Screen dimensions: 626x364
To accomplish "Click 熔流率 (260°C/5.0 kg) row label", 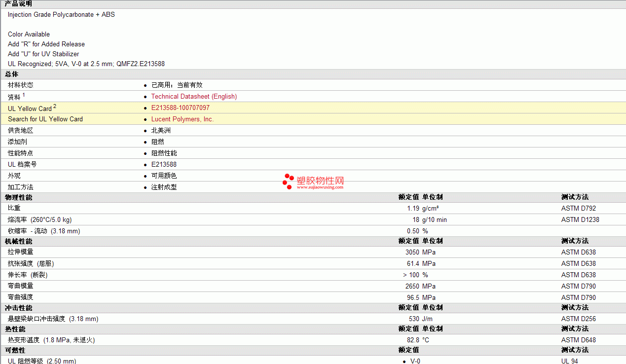I will coord(40,220).
